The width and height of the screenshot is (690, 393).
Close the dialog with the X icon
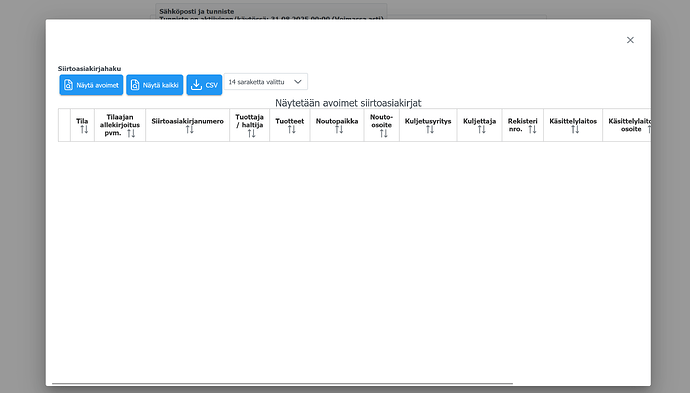(630, 40)
